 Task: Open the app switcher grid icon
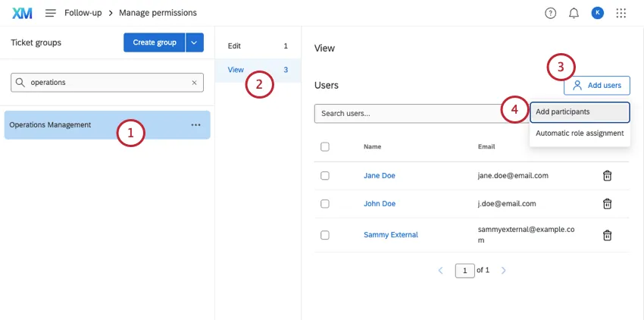pos(621,13)
